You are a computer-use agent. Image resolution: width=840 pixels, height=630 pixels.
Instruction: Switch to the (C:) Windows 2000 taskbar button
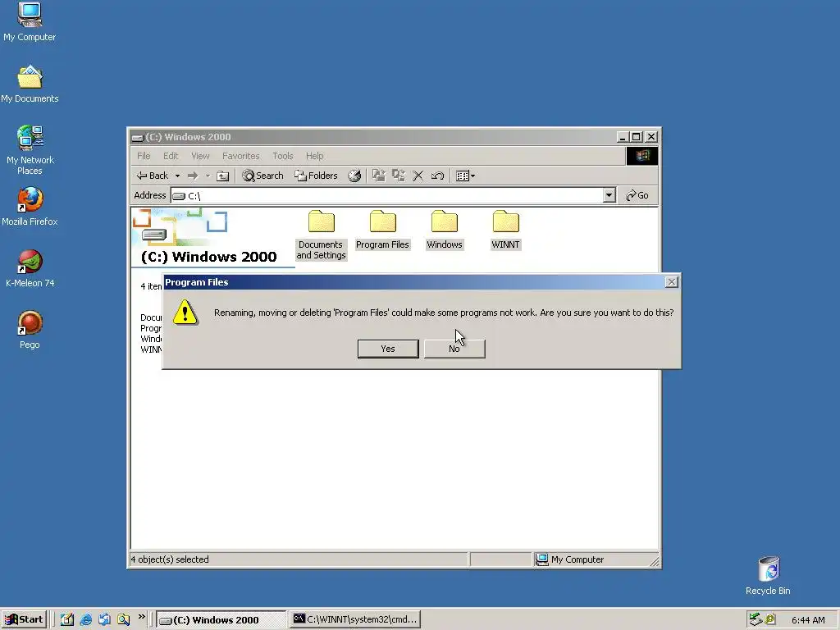tap(221, 619)
